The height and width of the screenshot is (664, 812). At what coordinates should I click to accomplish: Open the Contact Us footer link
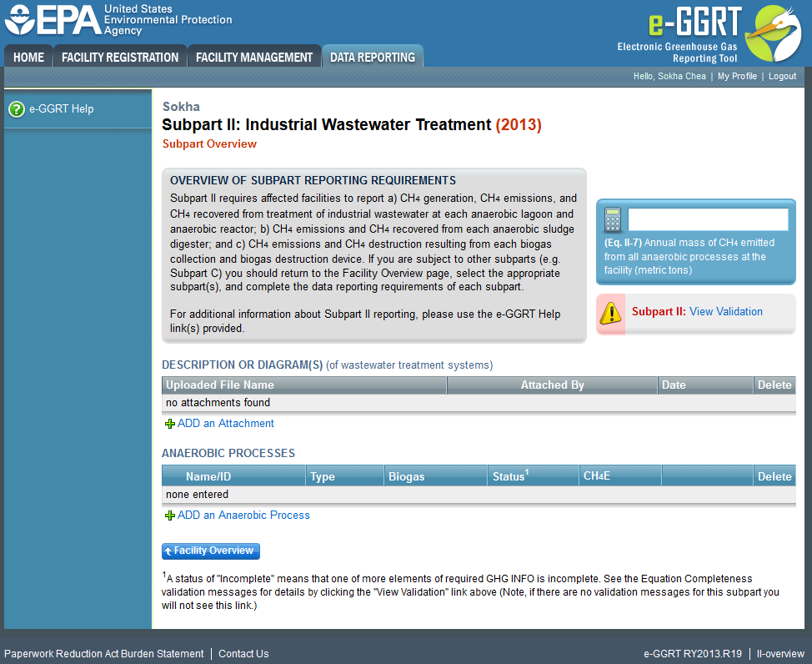(x=243, y=654)
